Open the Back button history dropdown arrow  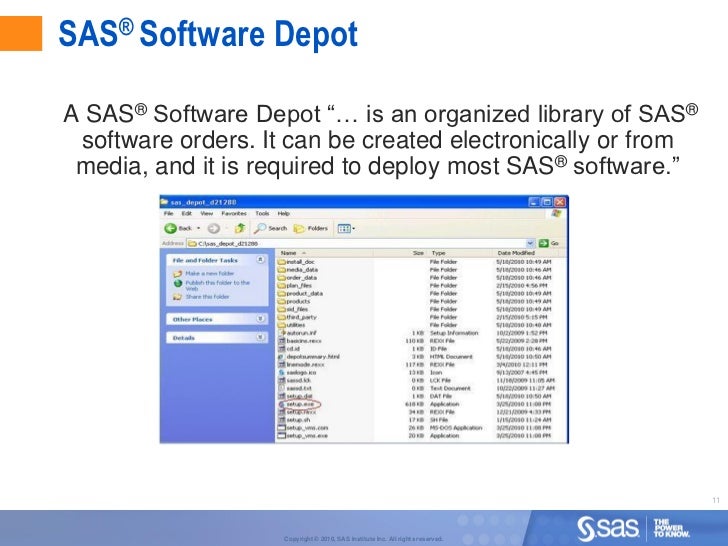[x=199, y=228]
